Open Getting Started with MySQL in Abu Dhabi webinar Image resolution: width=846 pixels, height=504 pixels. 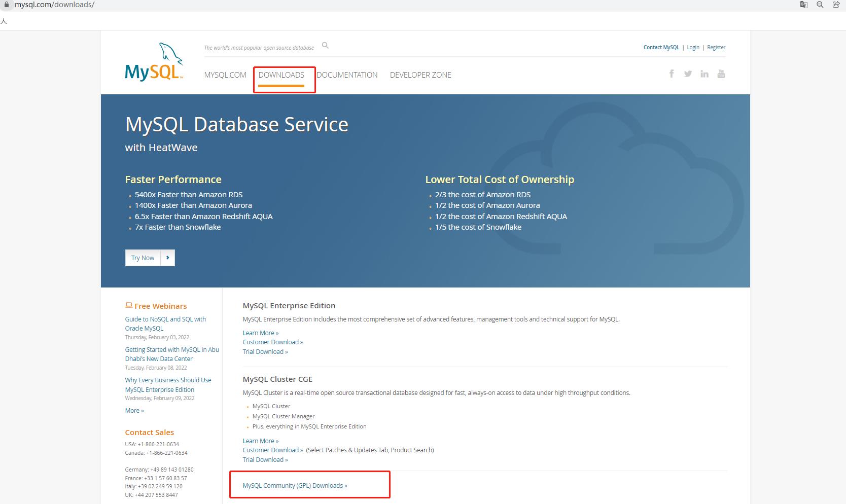172,354
